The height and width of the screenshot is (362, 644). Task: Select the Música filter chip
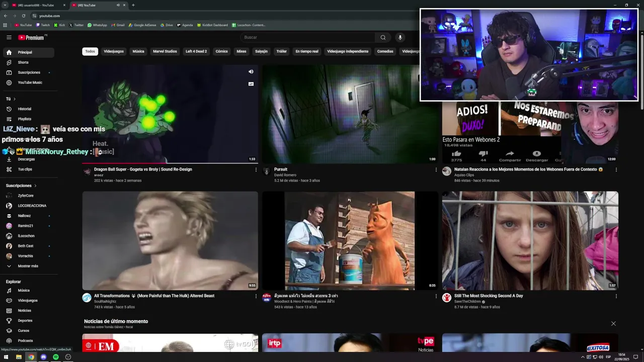[138, 51]
